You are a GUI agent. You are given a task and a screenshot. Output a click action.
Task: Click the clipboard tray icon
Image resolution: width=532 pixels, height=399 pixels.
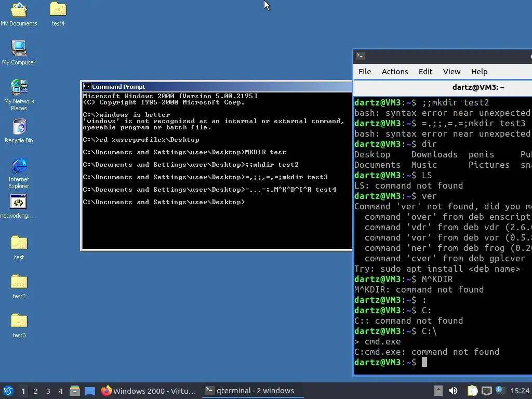coord(472,391)
